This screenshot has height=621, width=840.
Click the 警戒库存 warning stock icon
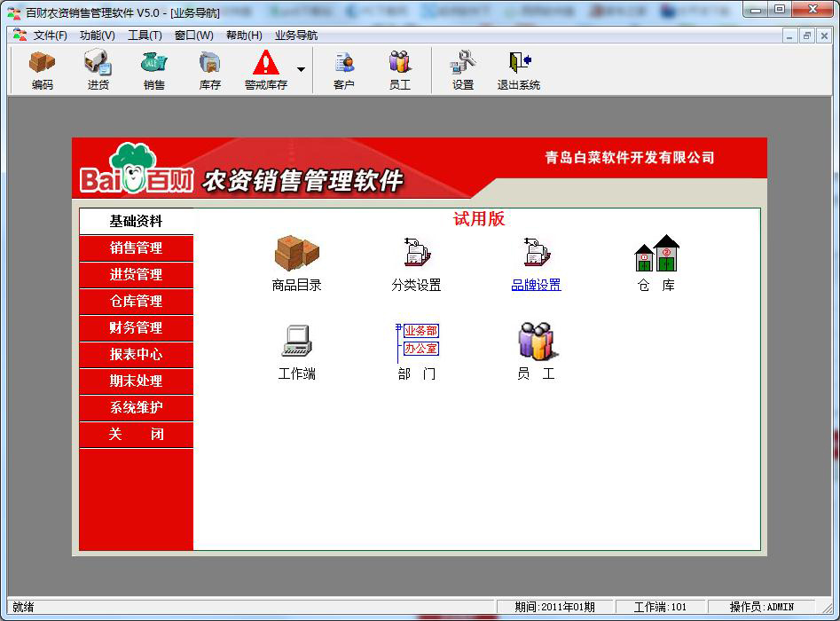point(266,70)
